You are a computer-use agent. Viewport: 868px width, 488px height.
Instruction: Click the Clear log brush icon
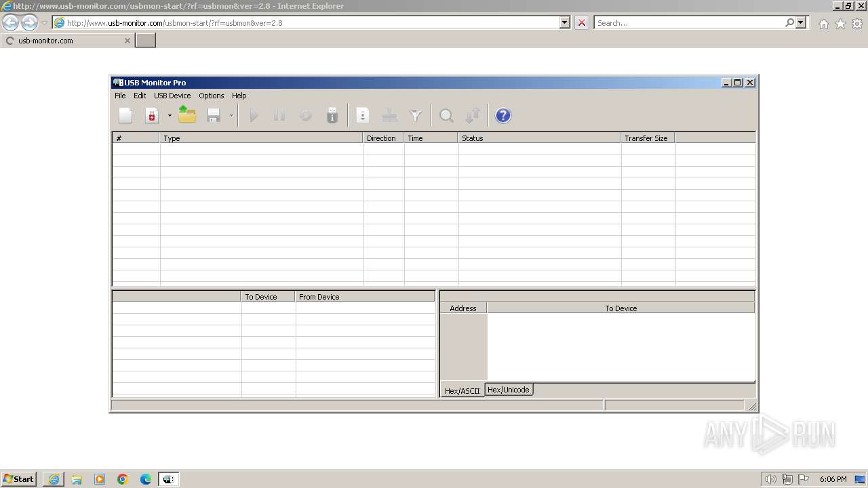tap(389, 116)
